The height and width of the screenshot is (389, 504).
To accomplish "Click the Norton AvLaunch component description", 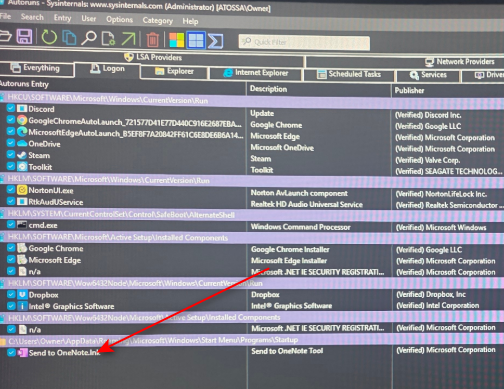I will coord(299,193).
